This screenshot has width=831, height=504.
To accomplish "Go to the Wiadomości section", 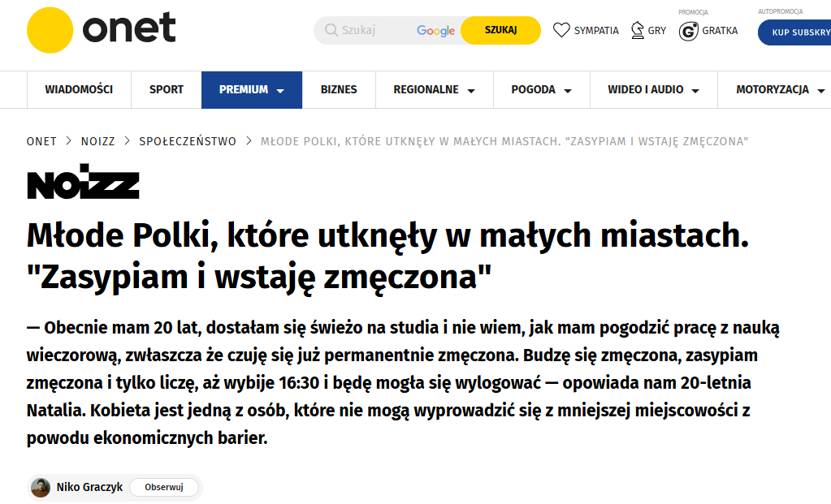I will (79, 90).
